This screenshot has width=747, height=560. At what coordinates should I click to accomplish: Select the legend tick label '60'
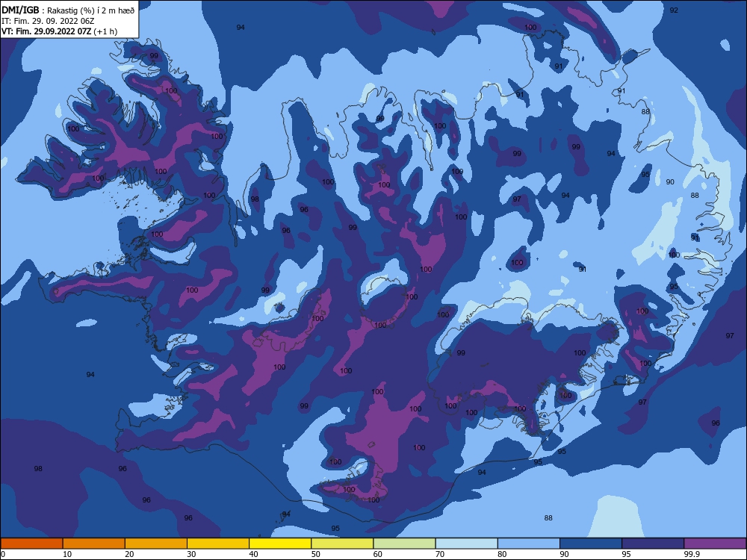click(x=378, y=554)
